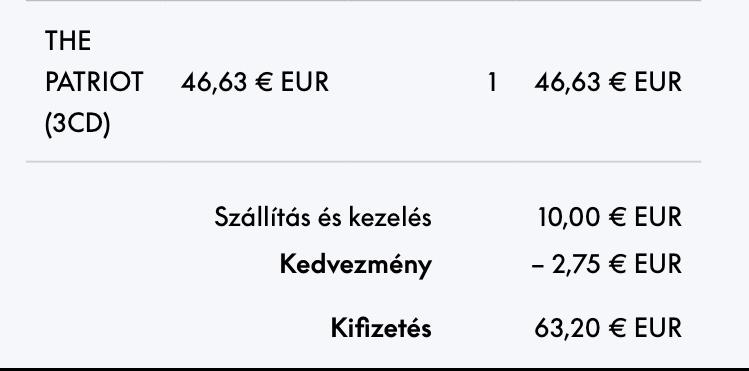Click the word THE in the title
The height and width of the screenshot is (371, 749).
[68, 41]
